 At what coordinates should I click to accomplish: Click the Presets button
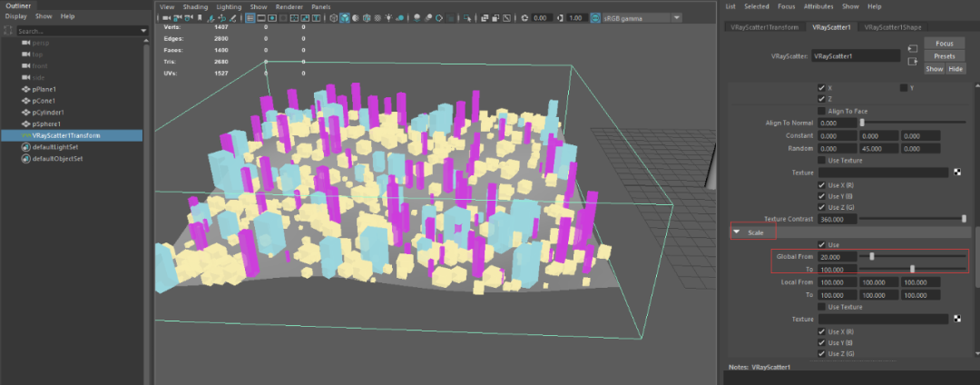pos(944,55)
